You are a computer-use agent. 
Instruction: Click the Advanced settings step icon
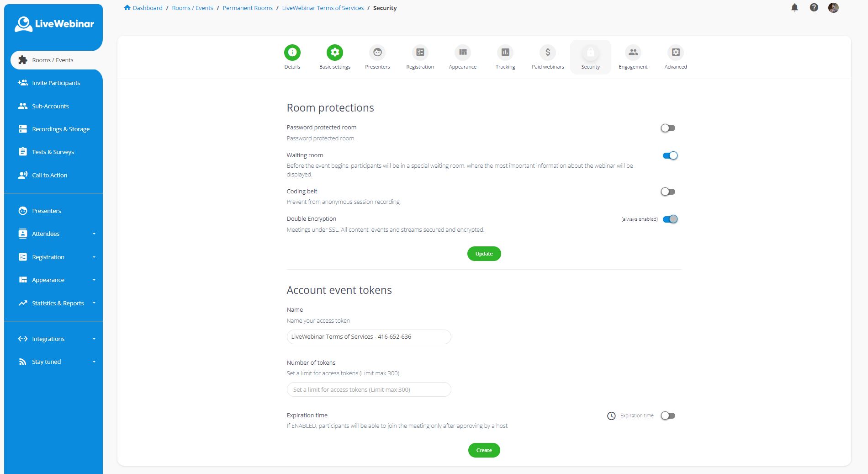675,53
